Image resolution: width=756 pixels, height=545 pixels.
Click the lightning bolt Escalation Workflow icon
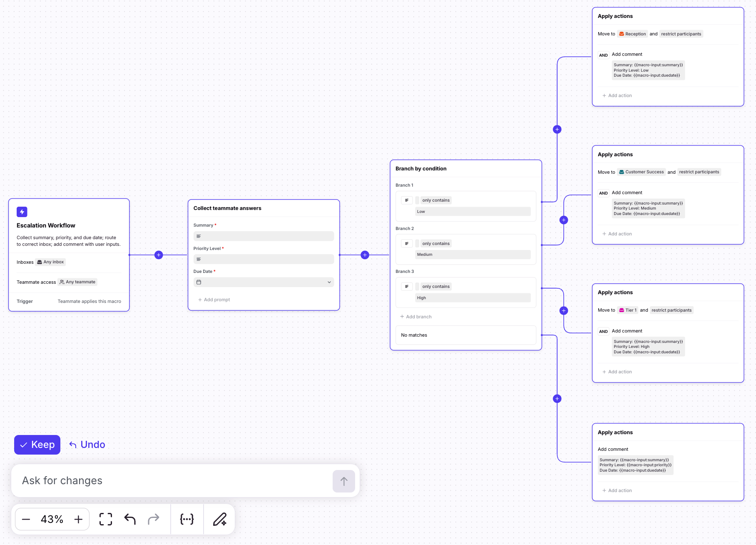22,212
